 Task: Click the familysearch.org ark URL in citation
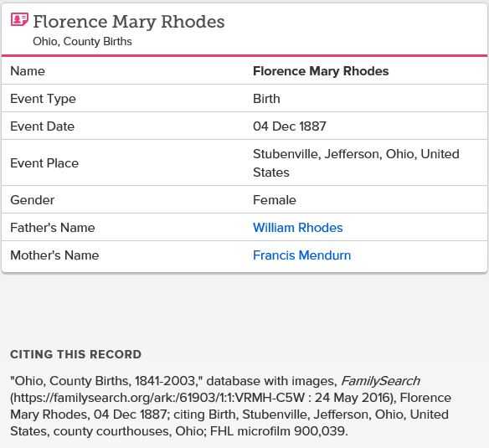(x=159, y=398)
